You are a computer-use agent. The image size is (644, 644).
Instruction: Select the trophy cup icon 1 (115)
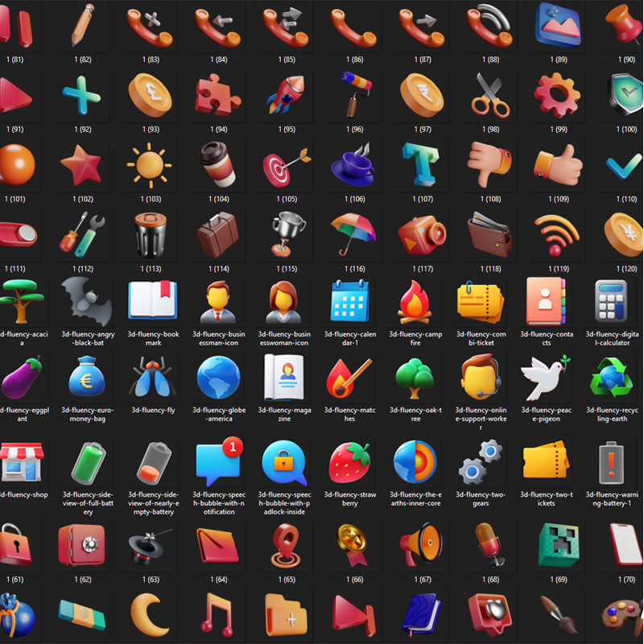(287, 234)
